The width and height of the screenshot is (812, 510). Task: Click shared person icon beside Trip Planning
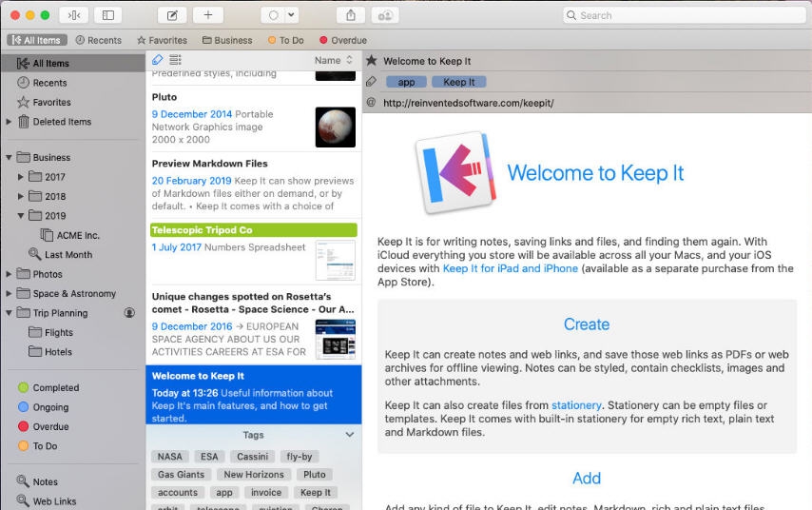point(129,312)
